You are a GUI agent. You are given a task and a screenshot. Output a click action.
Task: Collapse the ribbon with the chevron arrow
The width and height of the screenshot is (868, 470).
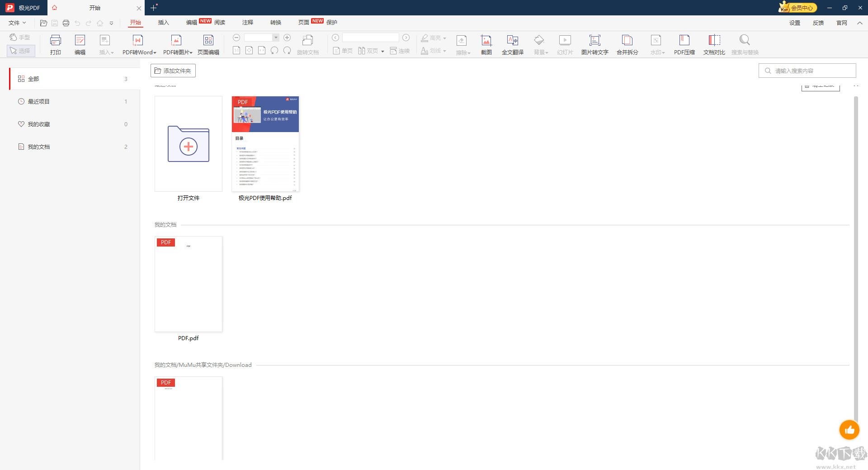pyautogui.click(x=859, y=23)
